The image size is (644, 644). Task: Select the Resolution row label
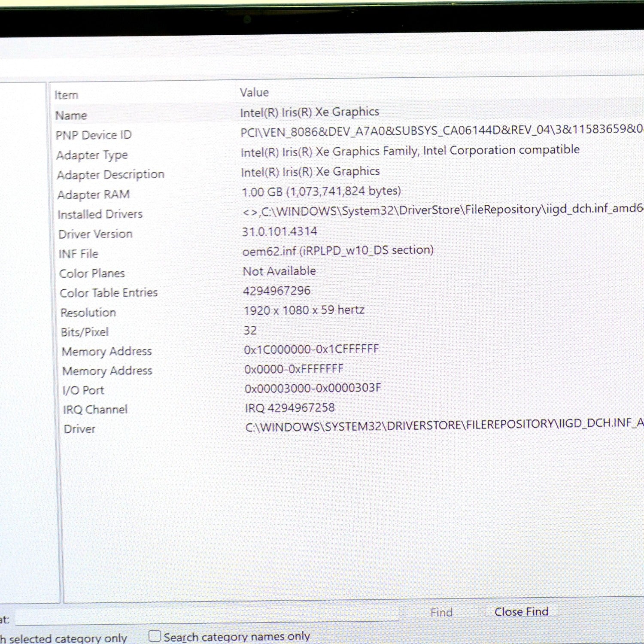click(x=88, y=313)
